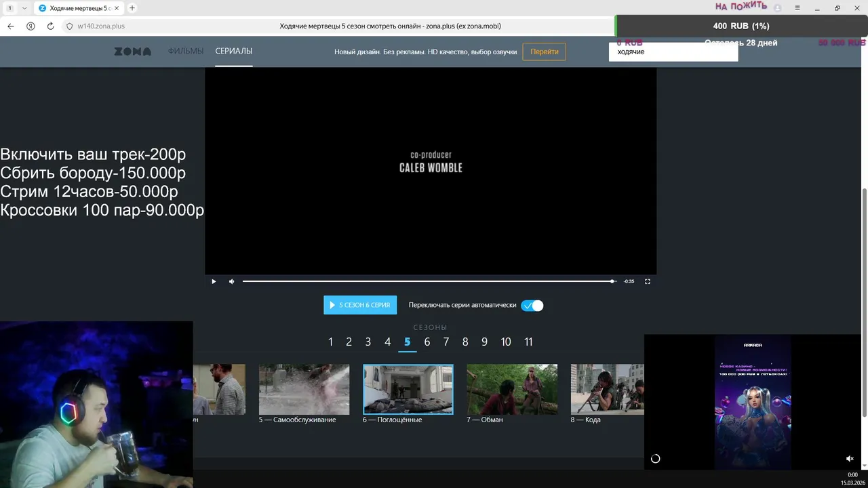This screenshot has height=488, width=868.
Task: Click the title 7 — Обман
Action: click(x=485, y=420)
